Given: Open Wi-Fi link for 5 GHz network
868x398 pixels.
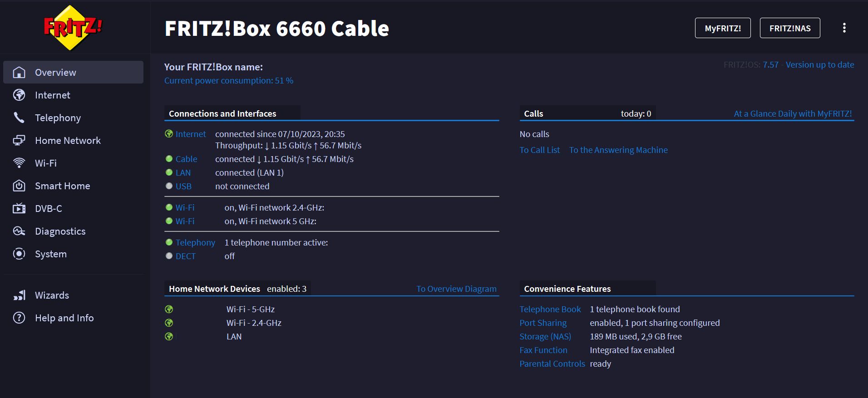Looking at the screenshot, I should 185,221.
